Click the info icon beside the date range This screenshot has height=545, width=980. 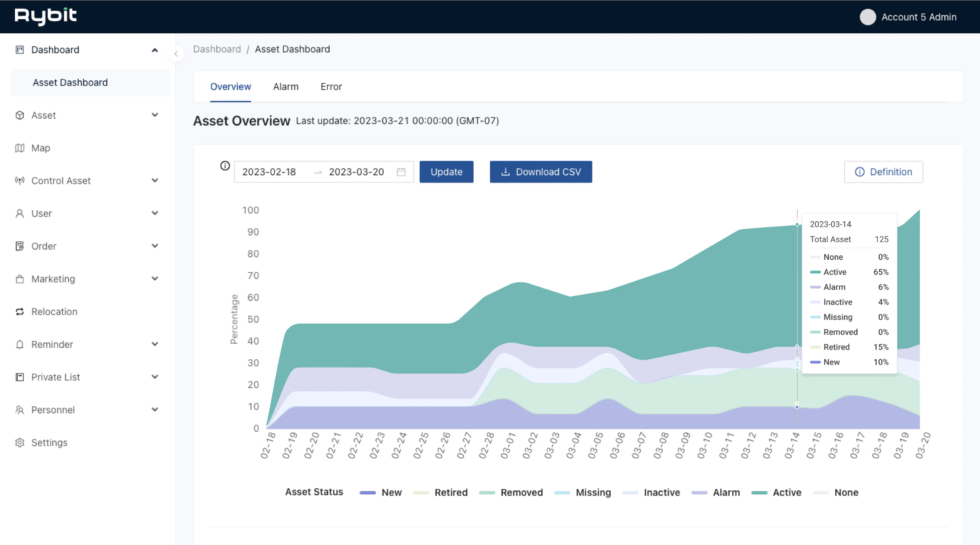point(224,166)
